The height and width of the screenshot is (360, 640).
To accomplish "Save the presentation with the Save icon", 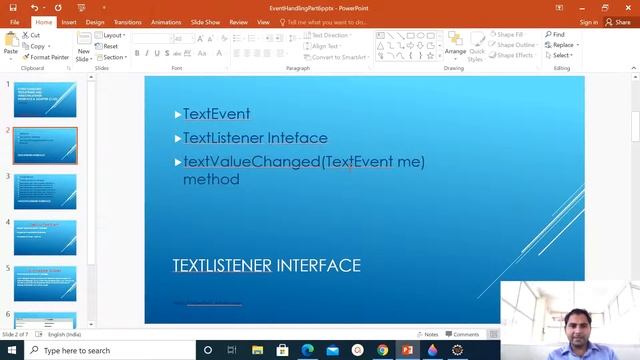I will point(13,8).
